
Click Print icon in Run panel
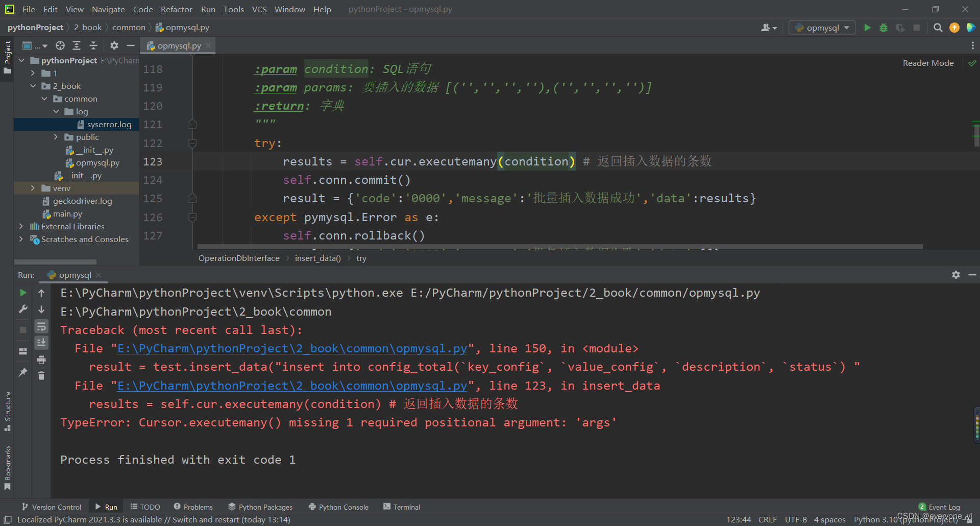[41, 360]
